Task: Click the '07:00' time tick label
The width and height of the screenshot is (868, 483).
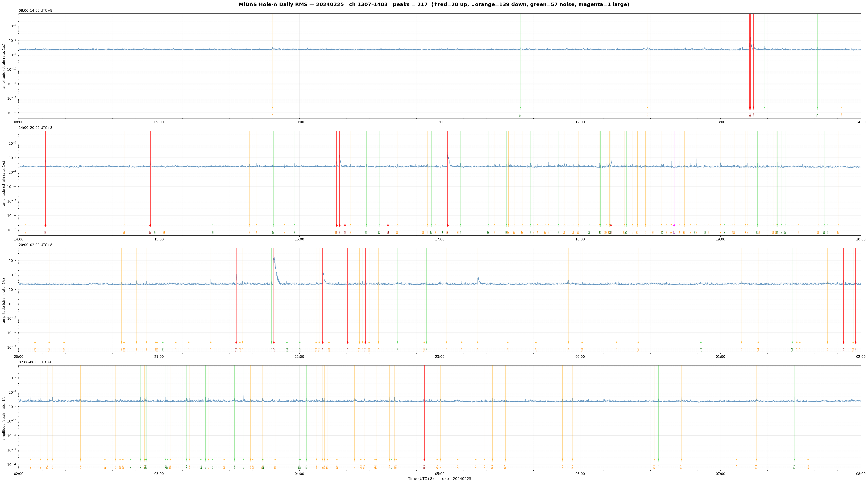Action: click(x=720, y=474)
